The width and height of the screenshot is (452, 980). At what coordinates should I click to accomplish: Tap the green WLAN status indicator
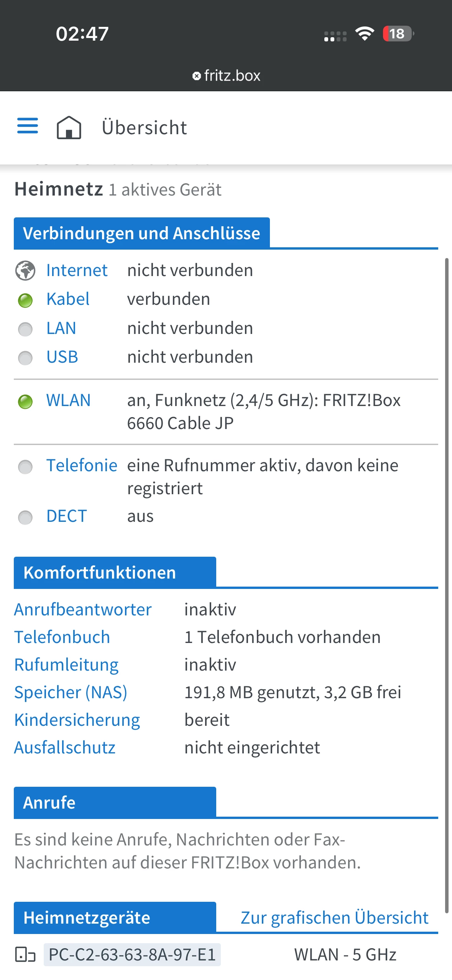pyautogui.click(x=25, y=401)
